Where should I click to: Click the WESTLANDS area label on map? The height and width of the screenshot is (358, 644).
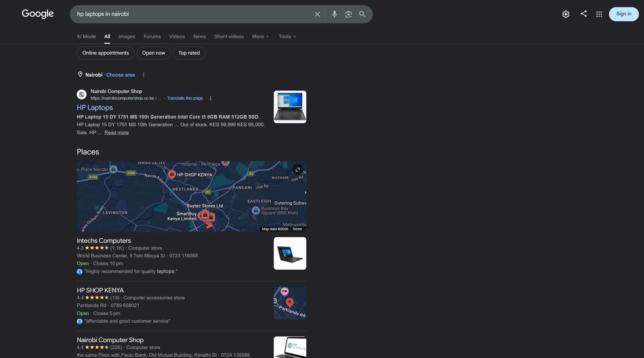185,189
